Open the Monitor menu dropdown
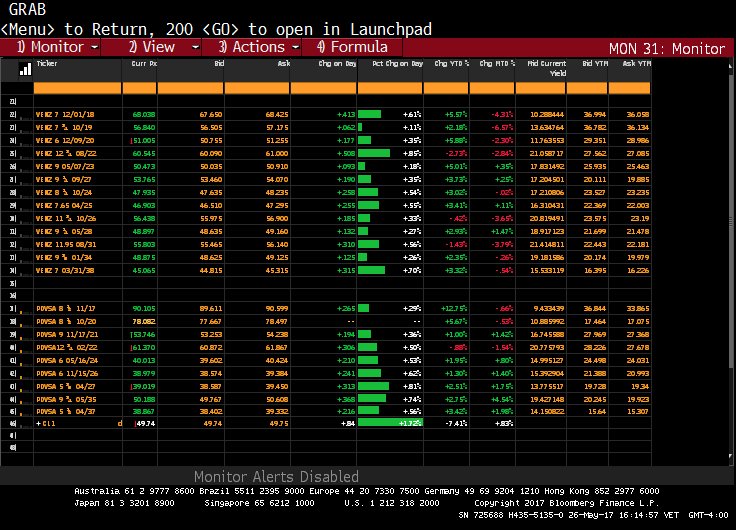The height and width of the screenshot is (530, 736). pyautogui.click(x=58, y=47)
